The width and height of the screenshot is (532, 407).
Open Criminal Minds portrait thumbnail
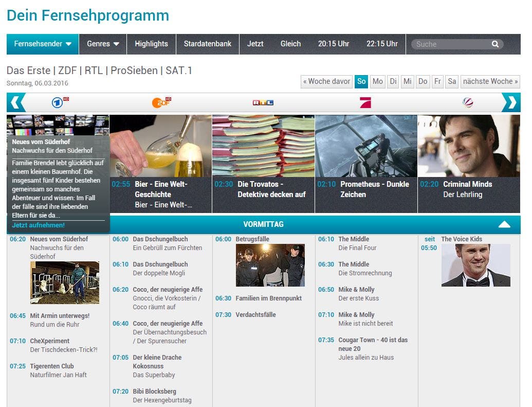coord(469,146)
